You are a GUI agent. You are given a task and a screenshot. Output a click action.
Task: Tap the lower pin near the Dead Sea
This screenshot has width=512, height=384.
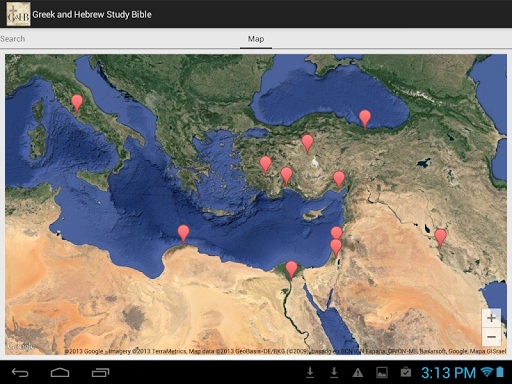coord(336,248)
